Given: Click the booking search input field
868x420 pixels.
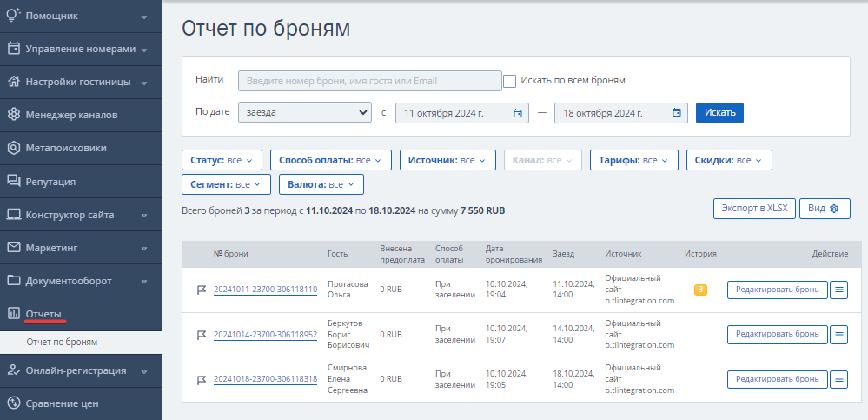Looking at the screenshot, I should point(370,81).
